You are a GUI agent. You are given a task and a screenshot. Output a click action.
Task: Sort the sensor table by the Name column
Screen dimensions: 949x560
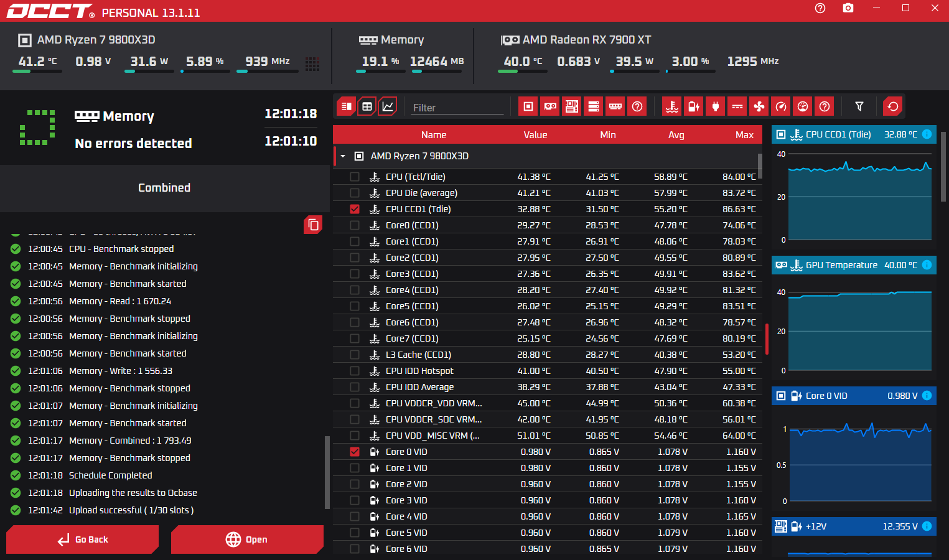(433, 135)
